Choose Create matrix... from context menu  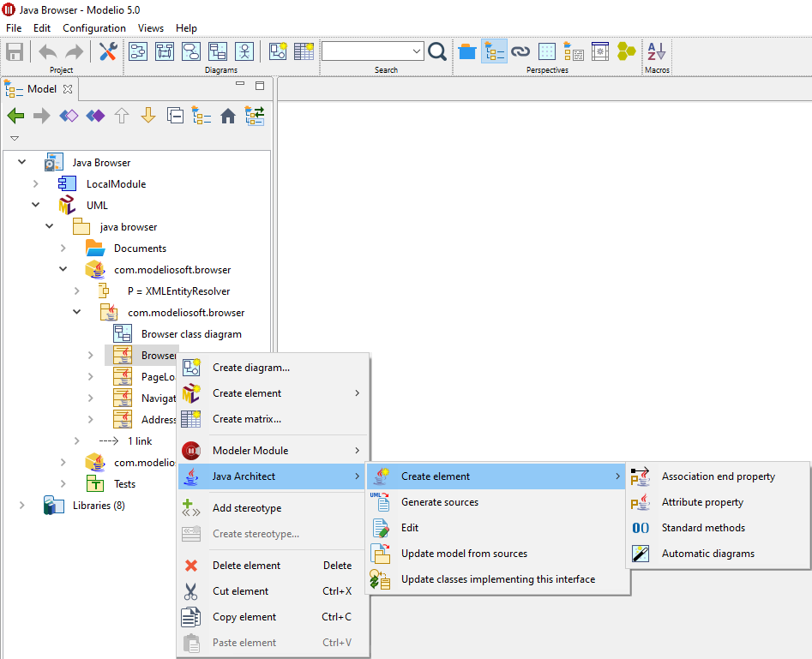pos(274,419)
